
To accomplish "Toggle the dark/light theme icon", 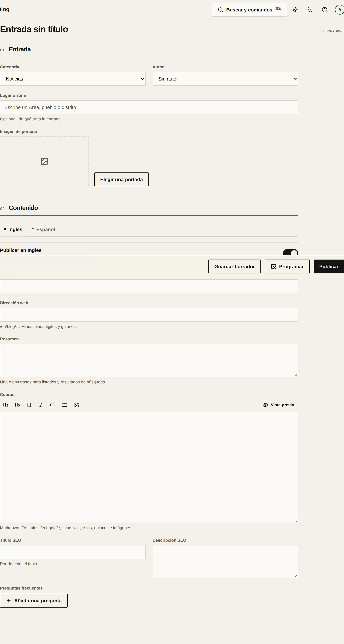I will tap(295, 10).
